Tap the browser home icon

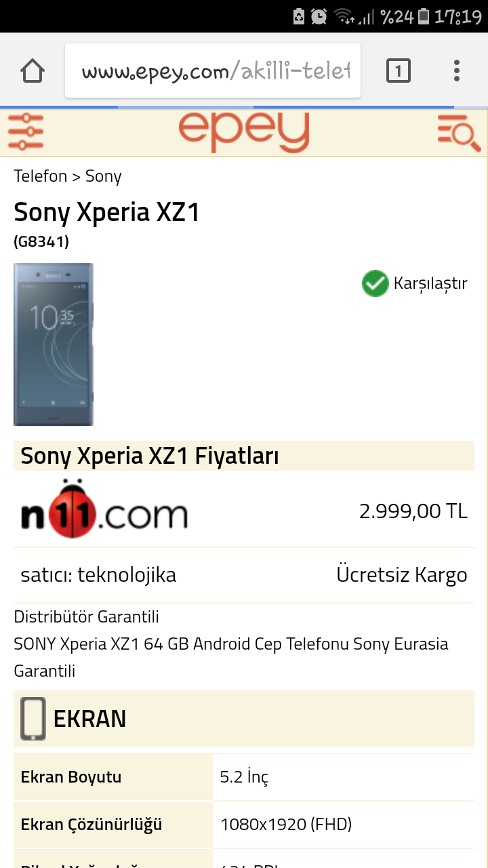(33, 71)
